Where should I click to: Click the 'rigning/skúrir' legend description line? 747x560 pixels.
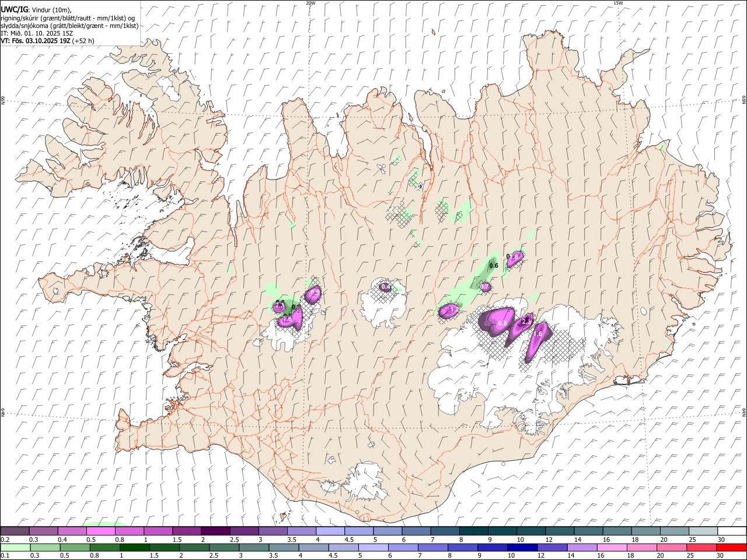pyautogui.click(x=68, y=17)
